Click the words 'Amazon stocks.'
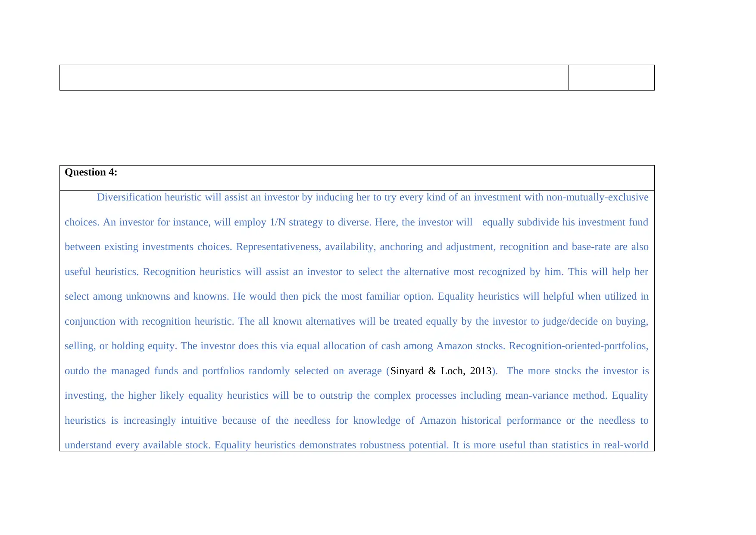This screenshot has height=535, width=756. coord(471,346)
